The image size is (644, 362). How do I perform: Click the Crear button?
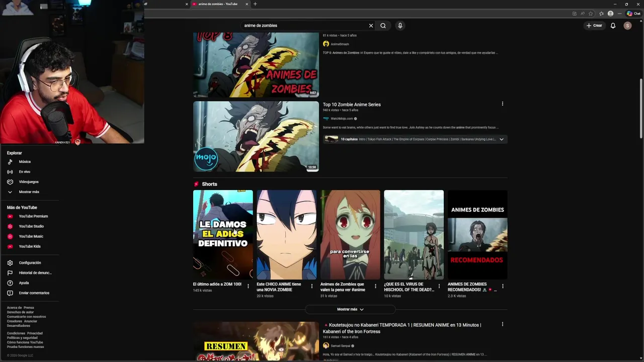594,26
